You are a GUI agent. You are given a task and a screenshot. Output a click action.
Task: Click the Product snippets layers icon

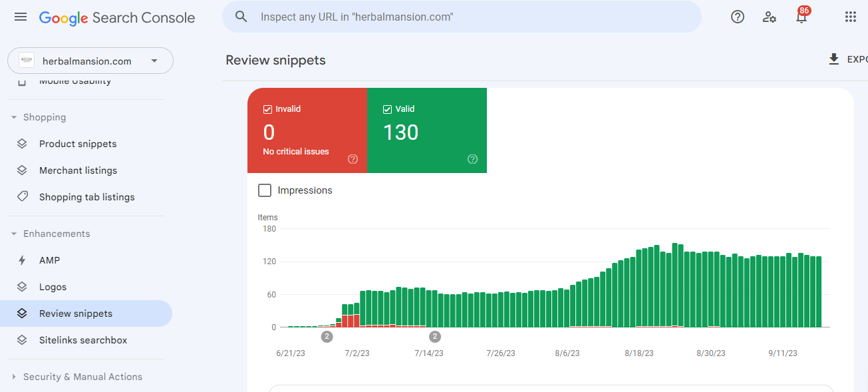click(x=22, y=144)
